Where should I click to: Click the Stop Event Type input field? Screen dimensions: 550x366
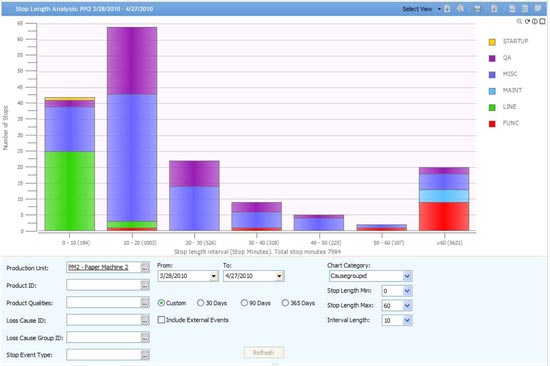coord(103,355)
